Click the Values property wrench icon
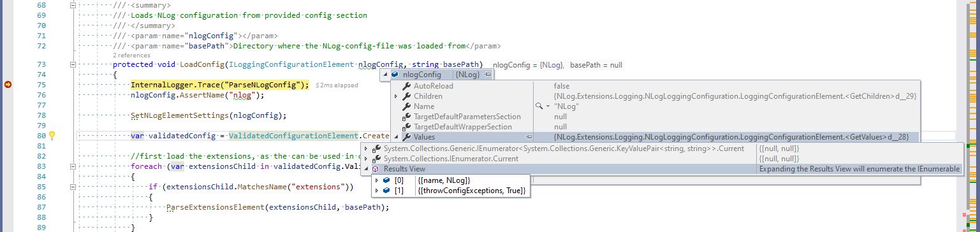This screenshot has width=980, height=232. (x=406, y=137)
